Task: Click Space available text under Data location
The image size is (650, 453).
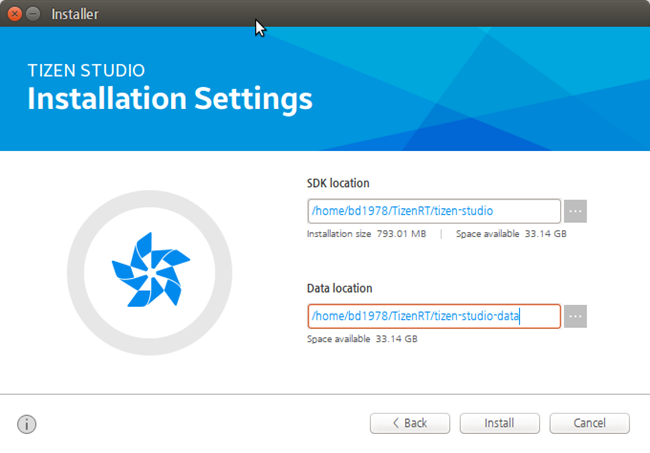Action: coord(361,339)
